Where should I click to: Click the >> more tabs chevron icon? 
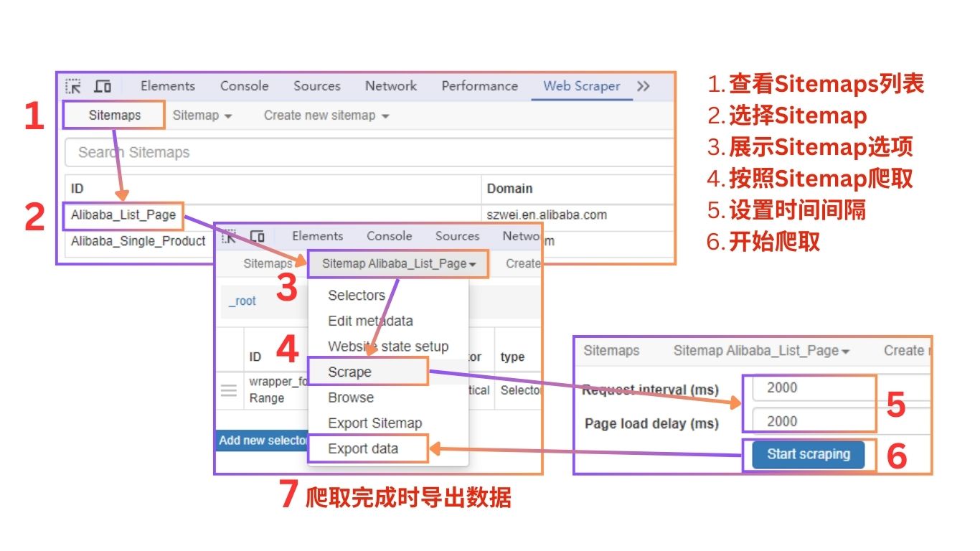coord(644,86)
